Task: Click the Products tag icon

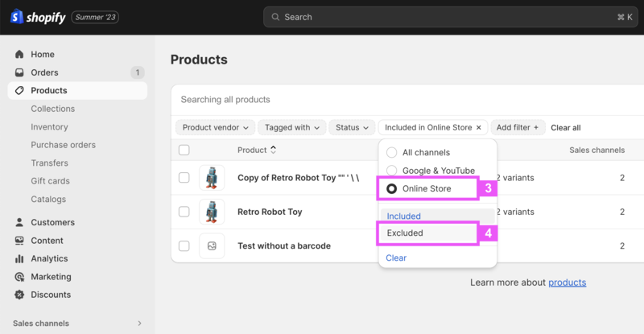Action: [x=19, y=90]
